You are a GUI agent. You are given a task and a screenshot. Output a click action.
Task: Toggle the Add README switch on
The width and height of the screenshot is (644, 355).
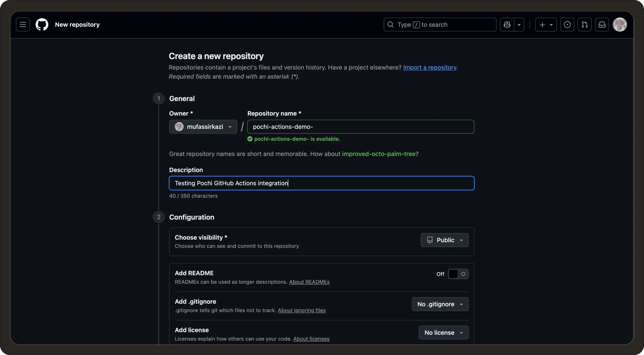[x=458, y=274]
